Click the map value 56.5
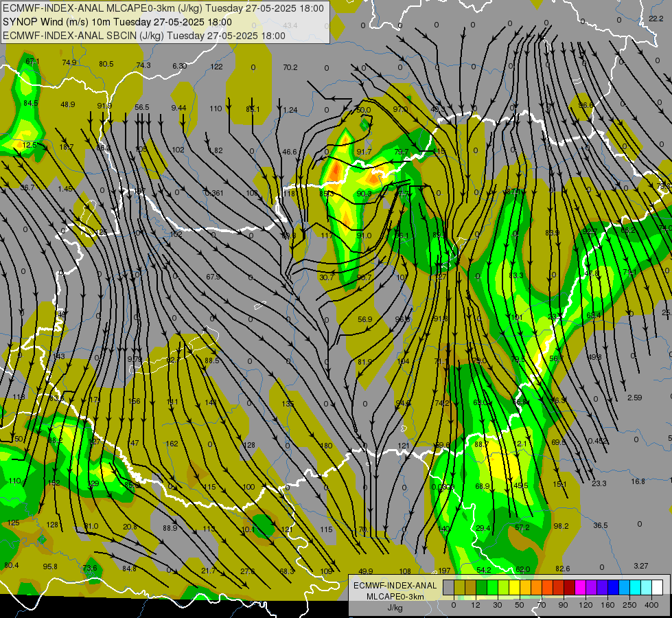This screenshot has width=672, height=618. (142, 107)
